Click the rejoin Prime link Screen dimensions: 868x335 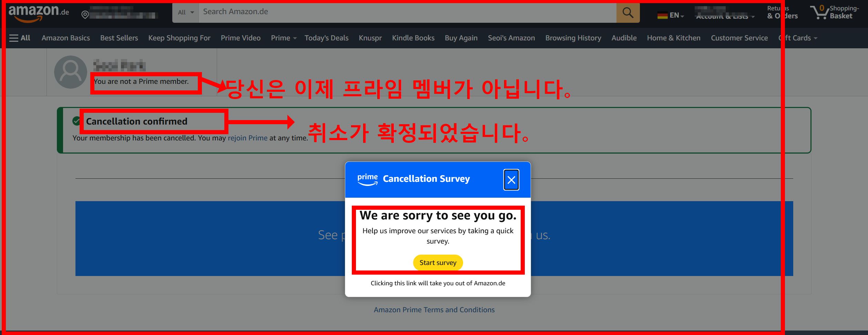coord(247,138)
